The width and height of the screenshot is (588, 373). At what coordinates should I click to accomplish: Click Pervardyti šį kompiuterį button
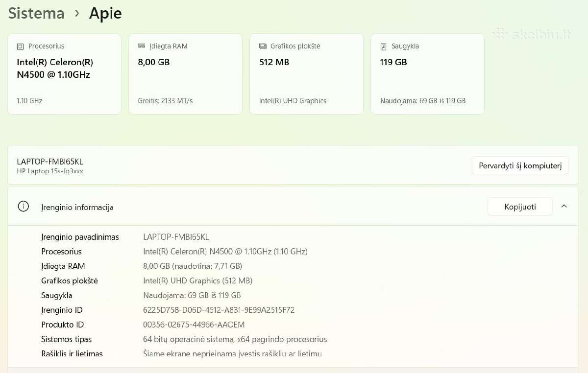pos(520,165)
